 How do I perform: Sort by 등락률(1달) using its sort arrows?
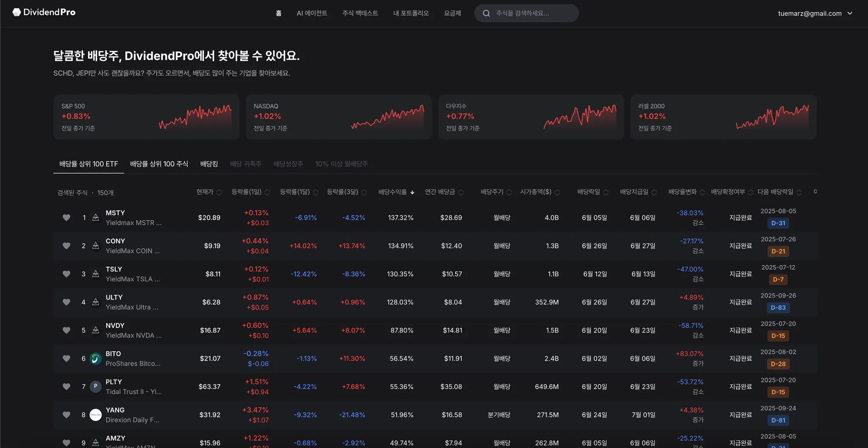(316, 192)
